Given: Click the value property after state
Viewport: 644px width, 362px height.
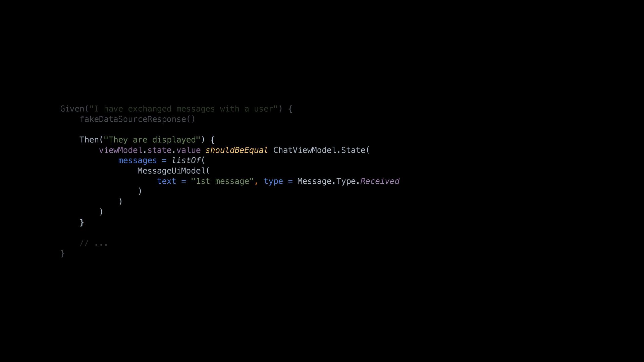Looking at the screenshot, I should click(x=188, y=150).
